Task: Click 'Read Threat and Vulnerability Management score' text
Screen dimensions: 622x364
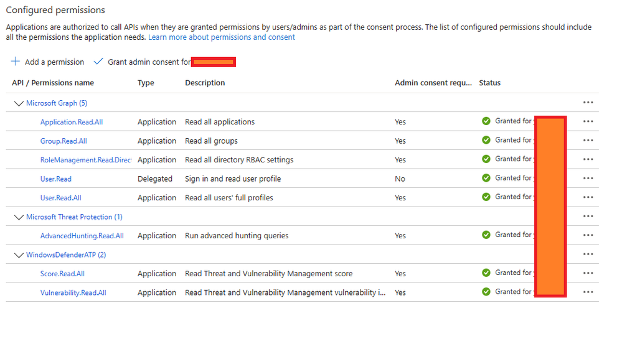Action: click(268, 274)
